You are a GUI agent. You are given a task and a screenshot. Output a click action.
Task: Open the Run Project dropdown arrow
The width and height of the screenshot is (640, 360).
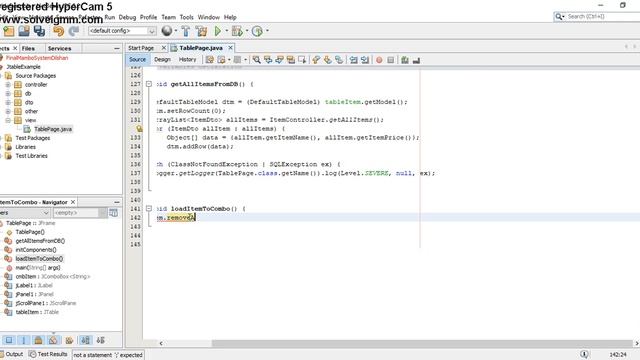pyautogui.click(x=226, y=31)
